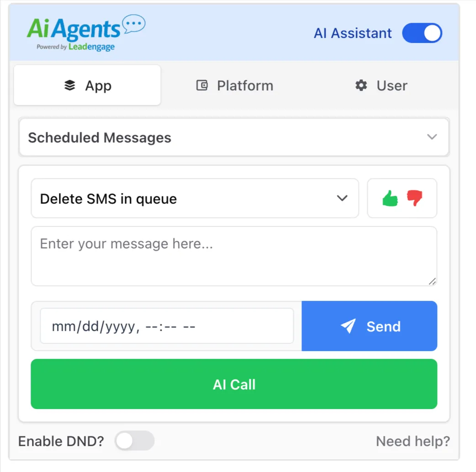Open the Need help? link
Screen dimensions: 476x472
point(413,441)
